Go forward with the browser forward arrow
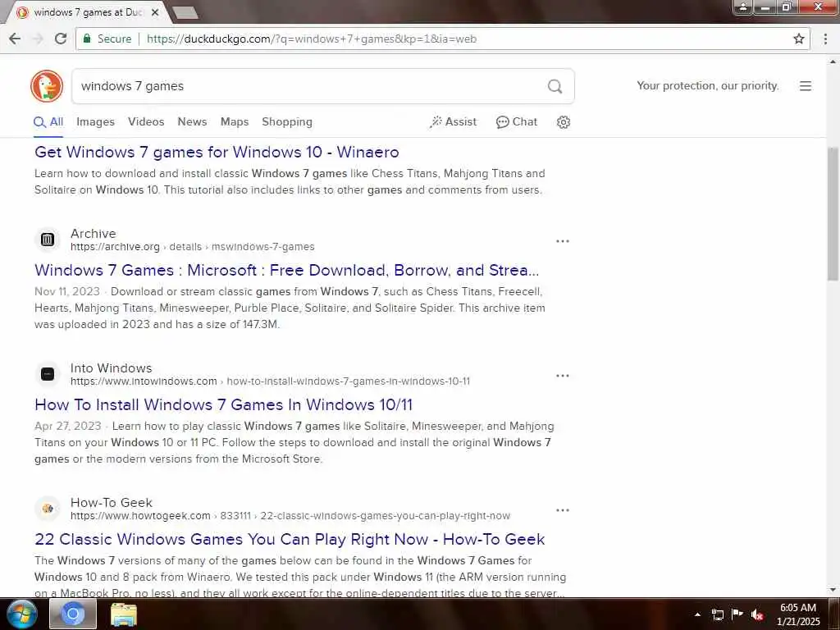This screenshot has height=630, width=840. 38,39
